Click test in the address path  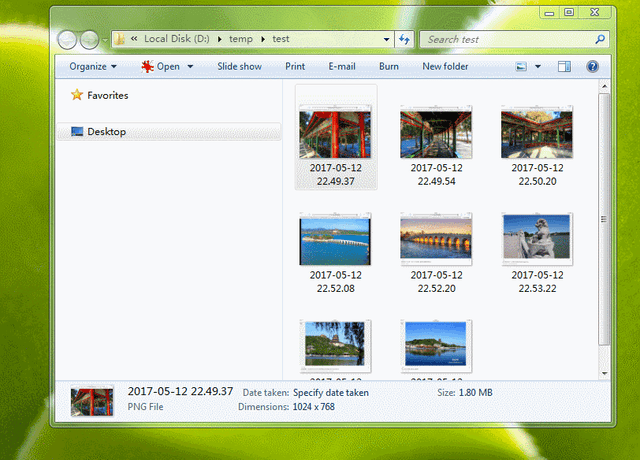pos(281,39)
